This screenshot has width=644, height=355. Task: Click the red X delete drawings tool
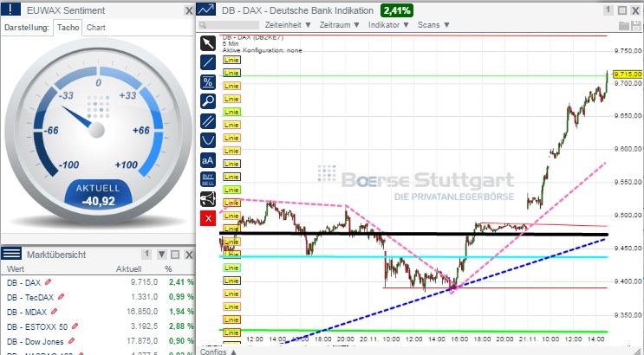coord(208,218)
